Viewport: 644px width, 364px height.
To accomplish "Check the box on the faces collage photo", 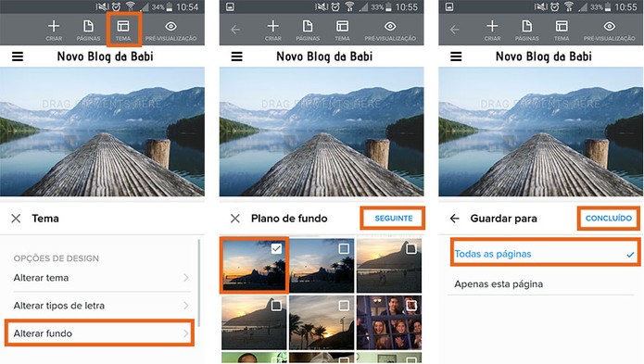I will 411,305.
